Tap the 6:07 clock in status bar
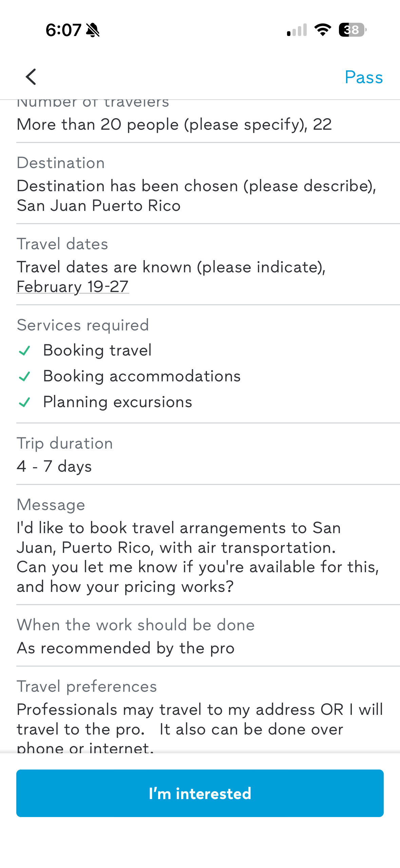This screenshot has width=400, height=868. (x=63, y=30)
